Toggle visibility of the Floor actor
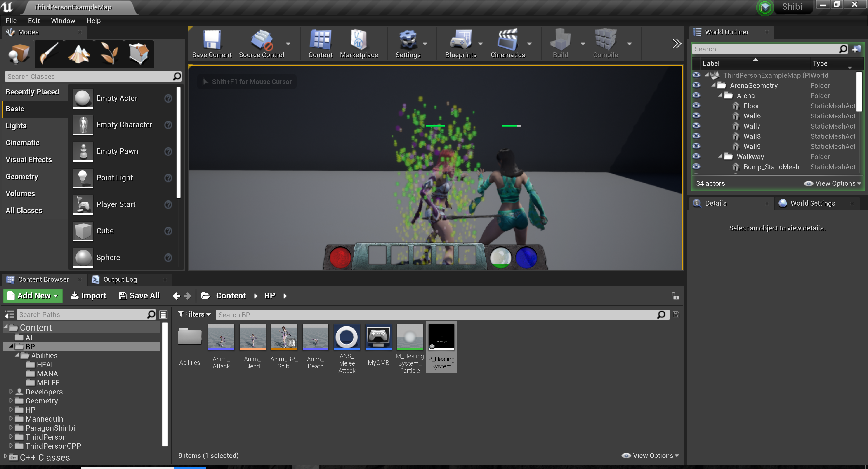Viewport: 868px width, 469px height. 696,105
